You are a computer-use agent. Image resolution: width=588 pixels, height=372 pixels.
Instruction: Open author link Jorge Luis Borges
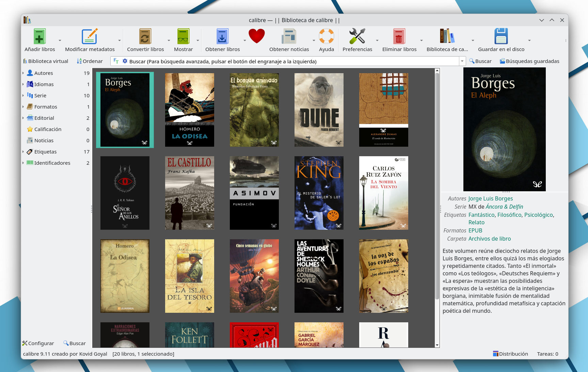[490, 198]
